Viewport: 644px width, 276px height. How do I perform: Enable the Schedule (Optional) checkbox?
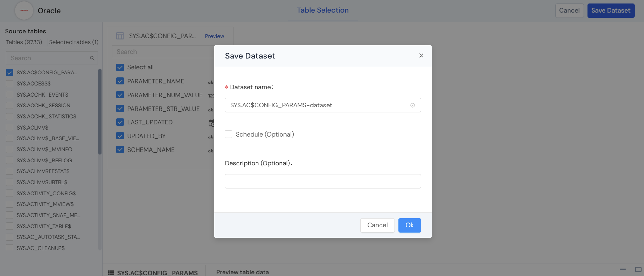[x=229, y=134]
